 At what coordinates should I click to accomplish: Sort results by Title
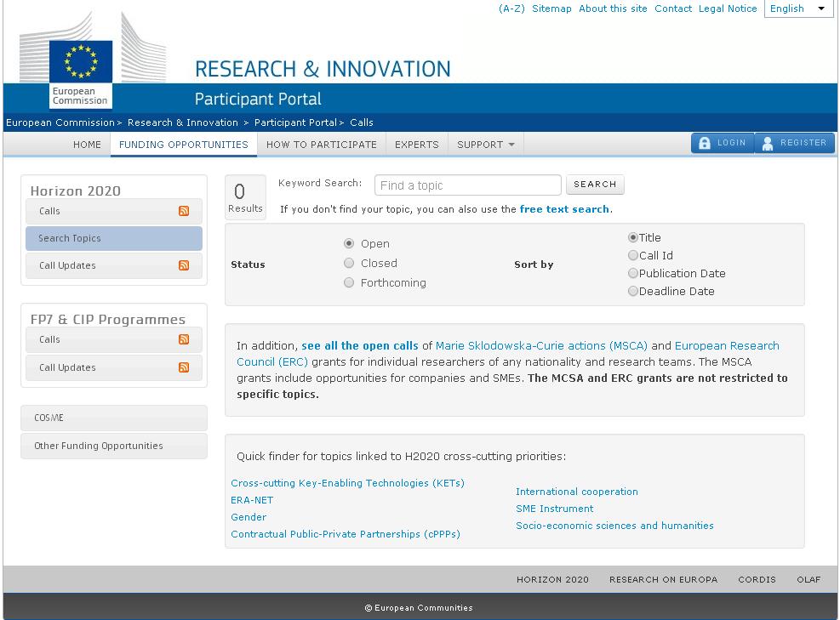pos(632,237)
